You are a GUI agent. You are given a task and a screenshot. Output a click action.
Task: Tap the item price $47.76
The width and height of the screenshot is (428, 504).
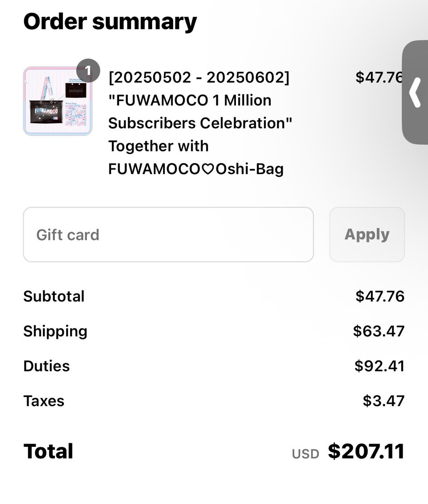(x=379, y=77)
